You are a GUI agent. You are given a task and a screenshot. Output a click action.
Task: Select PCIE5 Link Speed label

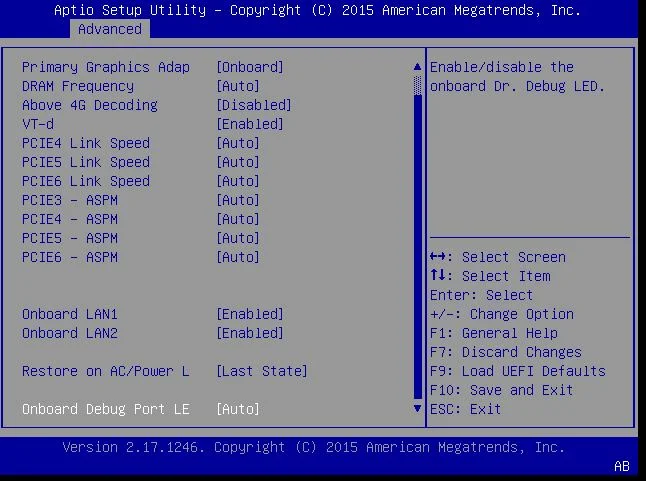[x=86, y=162]
